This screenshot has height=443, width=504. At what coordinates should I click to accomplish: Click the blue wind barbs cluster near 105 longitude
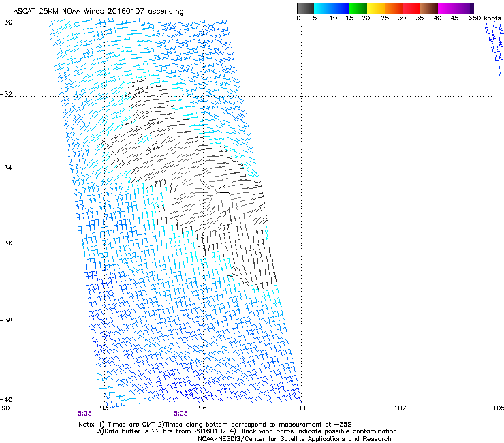[494, 50]
